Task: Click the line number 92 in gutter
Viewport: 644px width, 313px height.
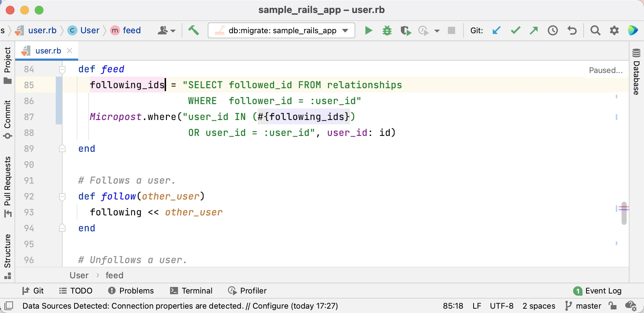Action: click(29, 196)
